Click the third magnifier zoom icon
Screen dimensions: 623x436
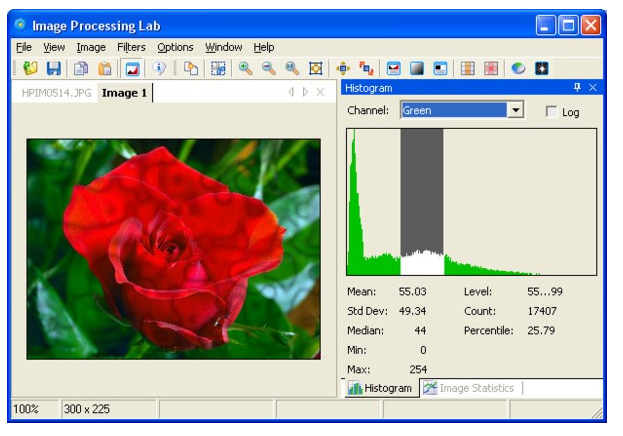pos(292,68)
